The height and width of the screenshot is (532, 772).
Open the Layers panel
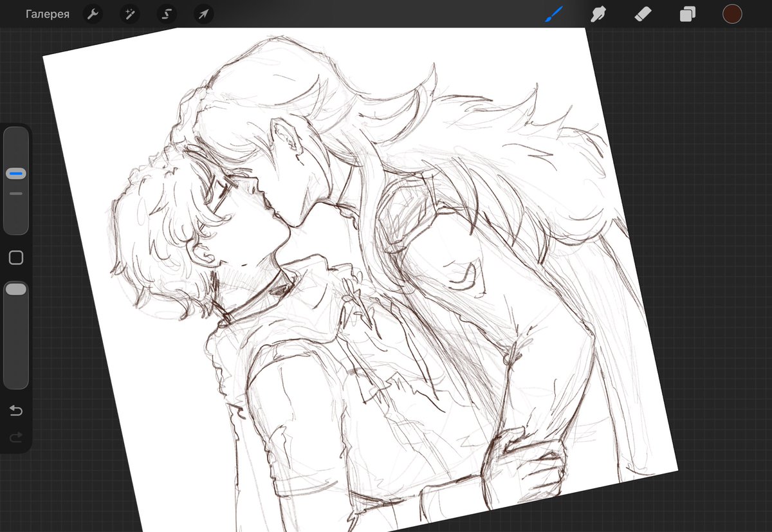(x=688, y=14)
